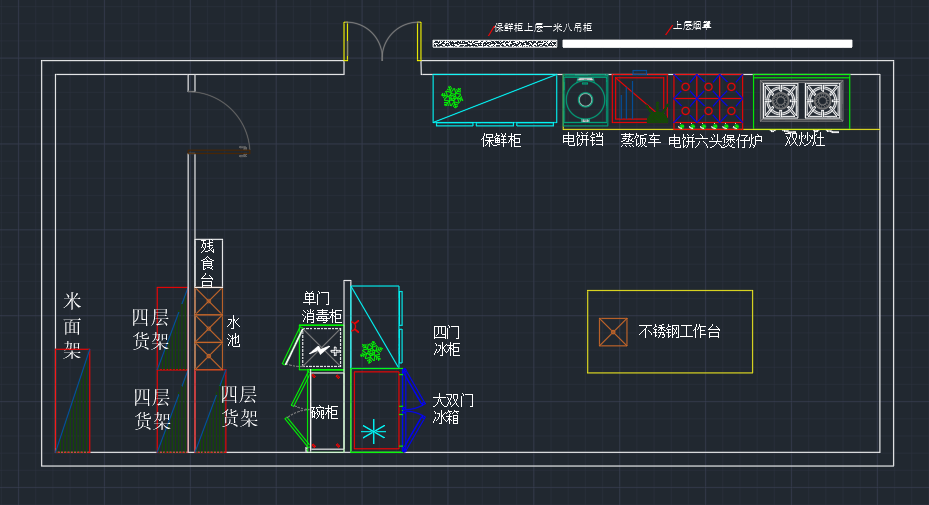Click the right burner of the 双炒灶

(823, 100)
